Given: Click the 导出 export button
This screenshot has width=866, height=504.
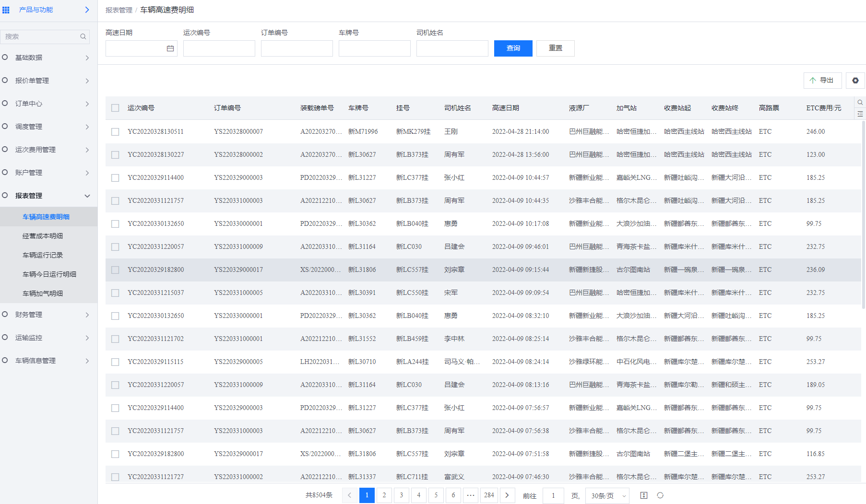Looking at the screenshot, I should 822,81.
